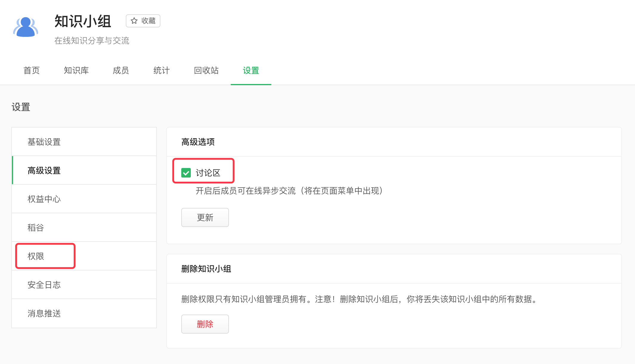Screen dimensions: 635x364
Task: Open the 稻谷 sidebar item
Action: 36,228
